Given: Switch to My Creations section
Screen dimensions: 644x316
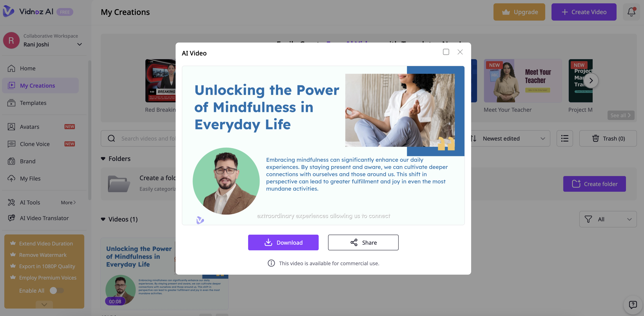Looking at the screenshot, I should coord(37,85).
